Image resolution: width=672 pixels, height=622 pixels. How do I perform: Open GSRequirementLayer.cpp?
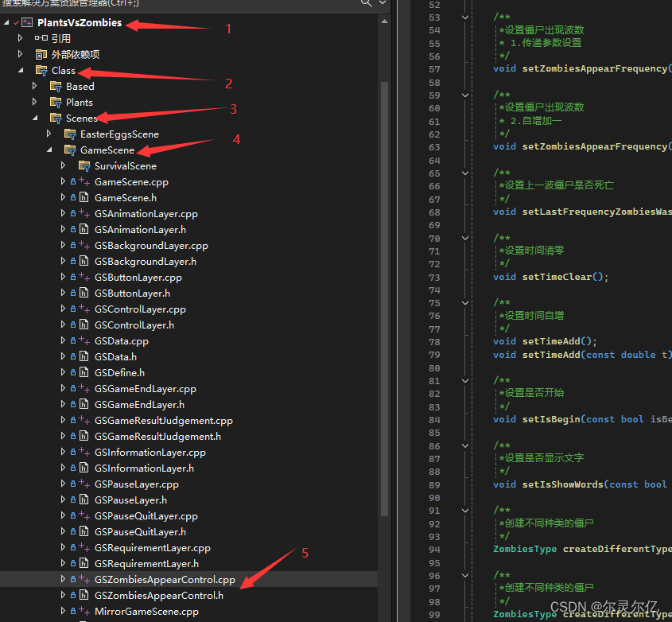(153, 548)
